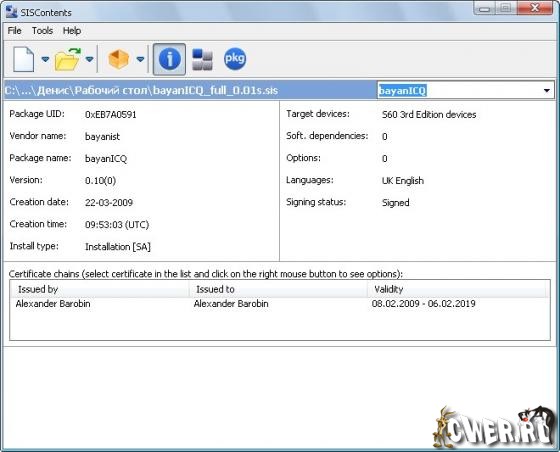Click the SISContents title bar app icon

click(x=11, y=12)
